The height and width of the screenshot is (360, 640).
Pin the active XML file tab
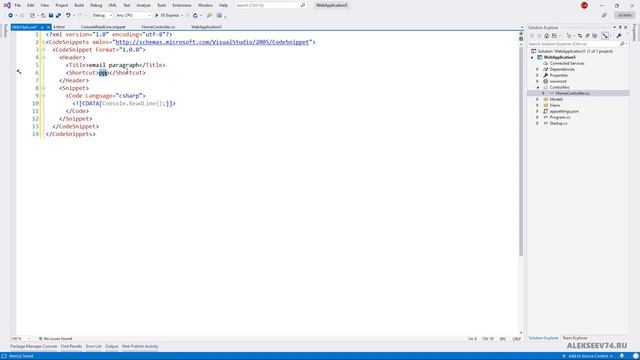click(x=42, y=27)
